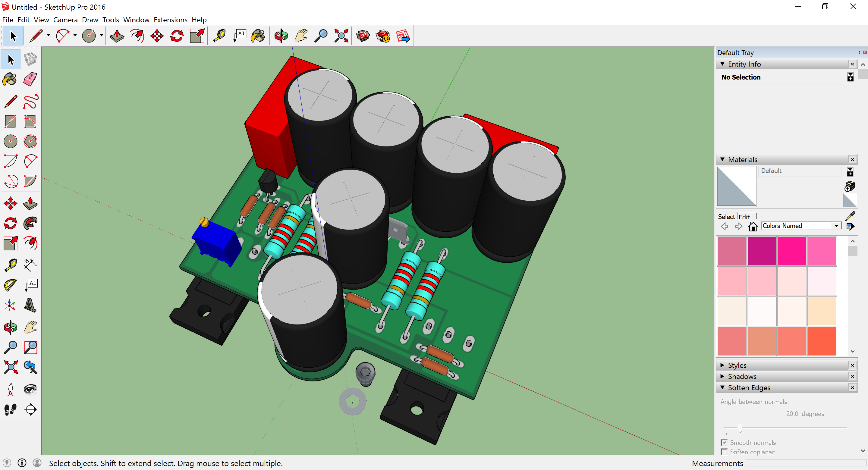Open the Tools menu
The width and height of the screenshot is (868, 470).
[111, 20]
